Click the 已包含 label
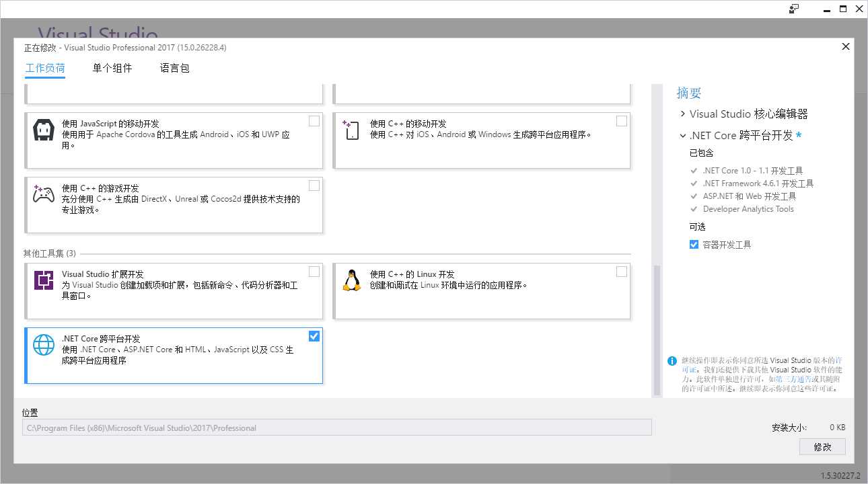The height and width of the screenshot is (484, 868). click(x=701, y=153)
